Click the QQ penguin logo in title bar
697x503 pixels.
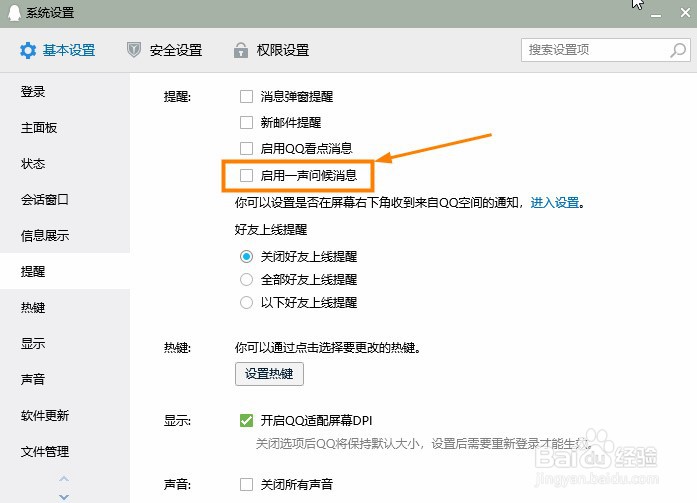click(x=14, y=13)
